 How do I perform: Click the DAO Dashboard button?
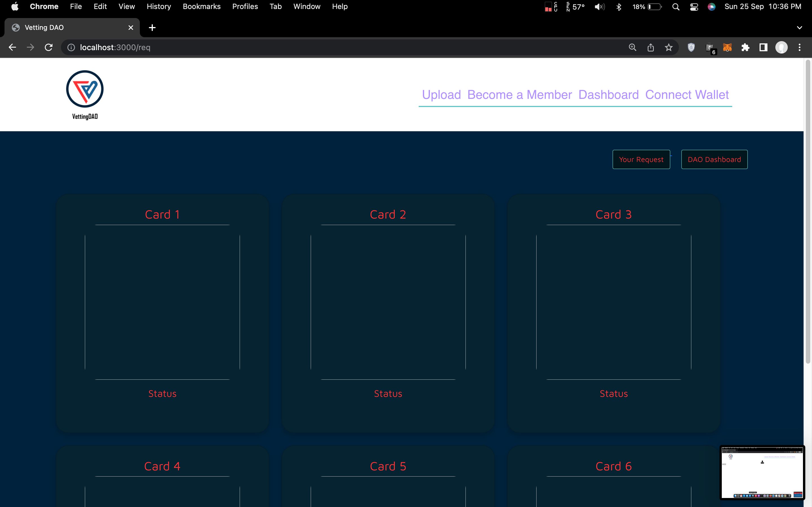tap(714, 159)
